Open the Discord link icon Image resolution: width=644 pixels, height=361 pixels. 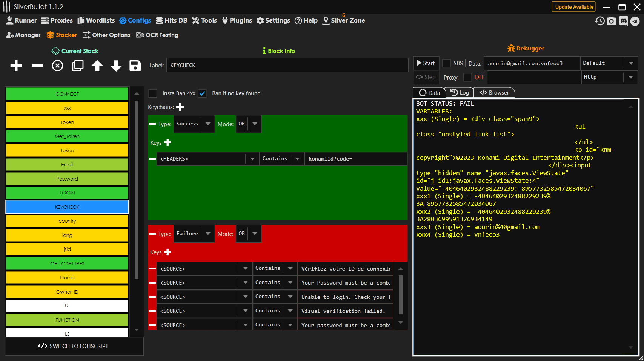(x=623, y=21)
